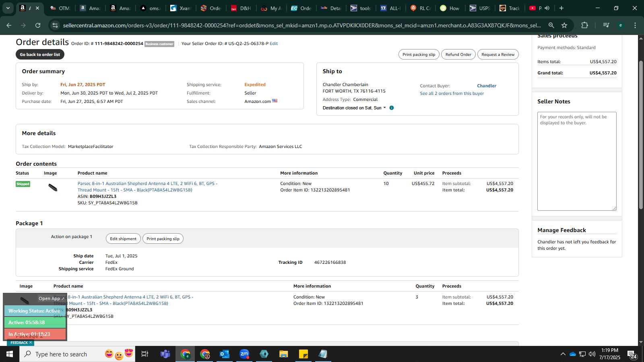Viewport: 644px width, 362px height.
Task: Click the page vertical scrollbar
Action: pyautogui.click(x=641, y=135)
